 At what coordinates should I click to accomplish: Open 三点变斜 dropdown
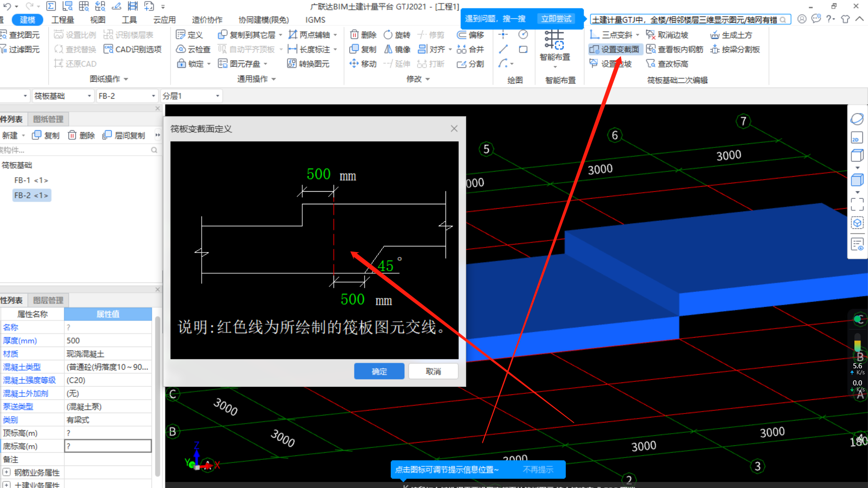pos(637,35)
